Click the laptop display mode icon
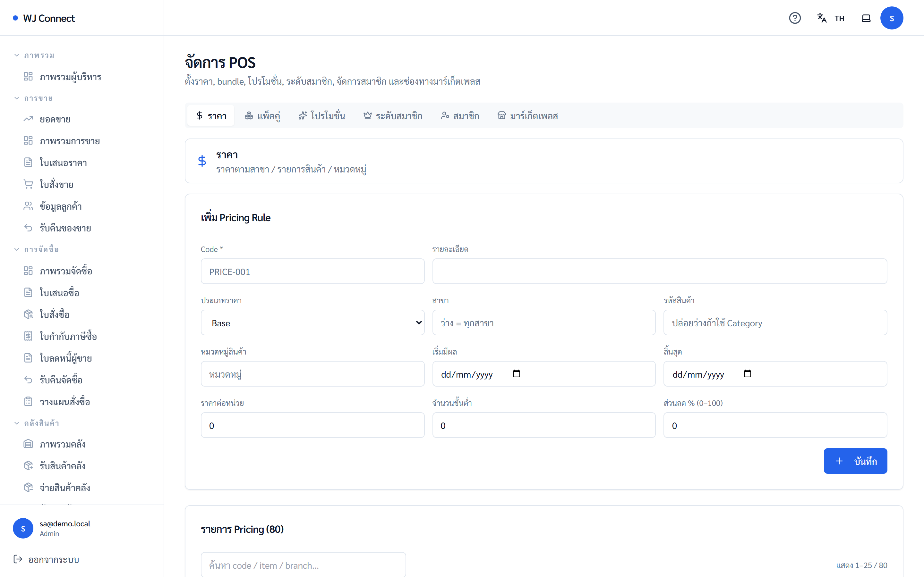Screen dimensions: 924x577 866,18
